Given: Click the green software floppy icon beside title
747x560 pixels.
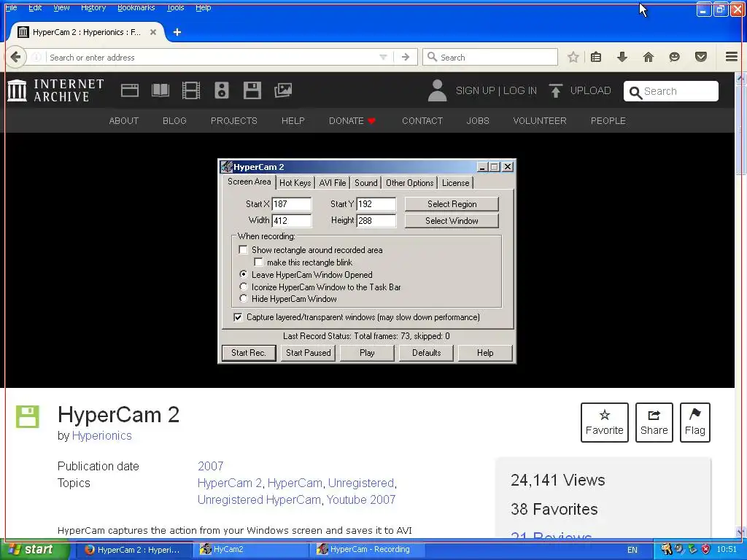Looking at the screenshot, I should [27, 416].
